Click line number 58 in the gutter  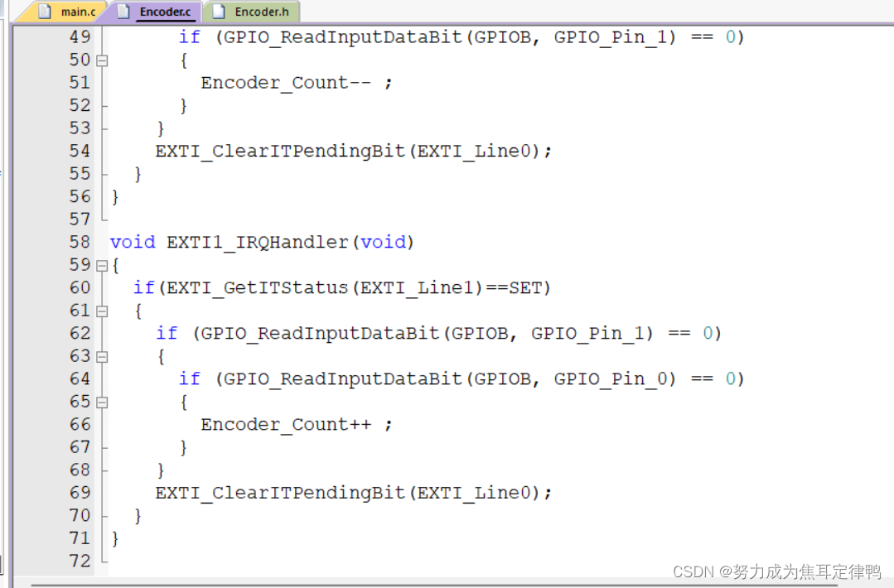[x=80, y=242]
